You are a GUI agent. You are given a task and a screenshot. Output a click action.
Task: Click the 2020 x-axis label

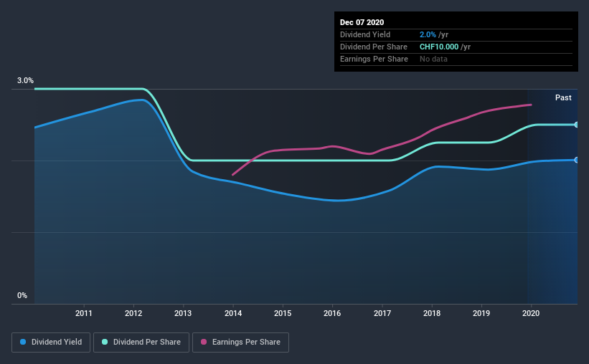[531, 313]
